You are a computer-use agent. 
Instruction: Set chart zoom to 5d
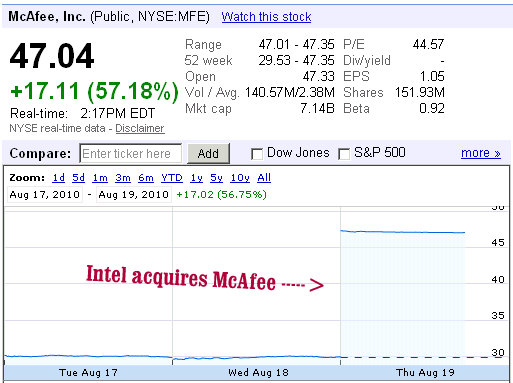[79, 178]
